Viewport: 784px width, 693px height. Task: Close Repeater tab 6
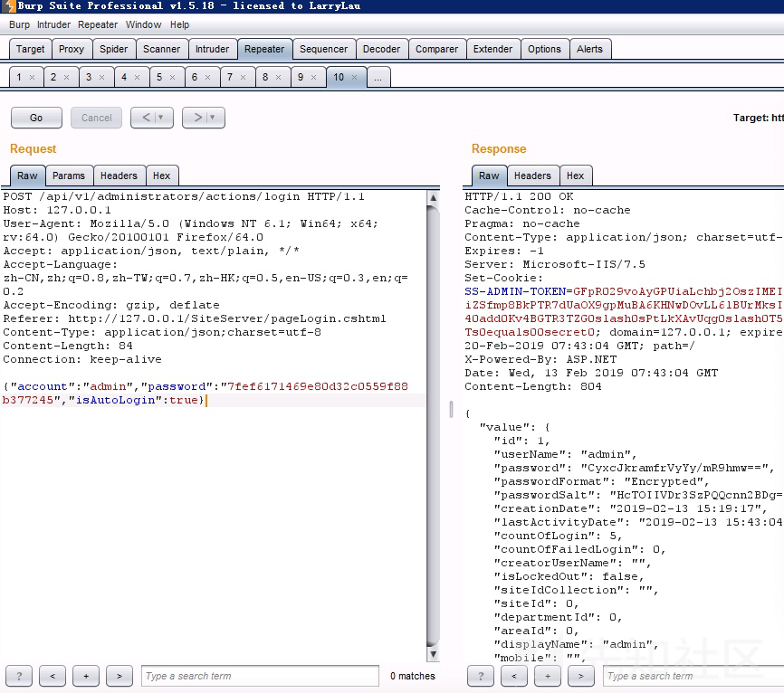(207, 78)
